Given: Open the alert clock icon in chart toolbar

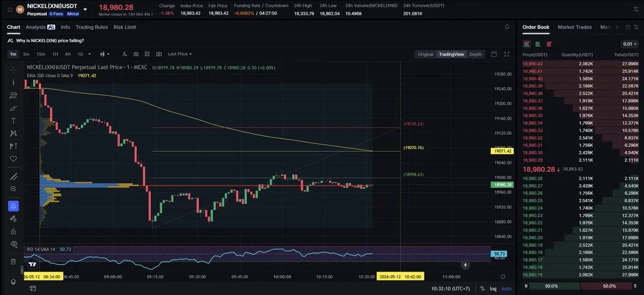Looking at the screenshot, I should [136, 54].
